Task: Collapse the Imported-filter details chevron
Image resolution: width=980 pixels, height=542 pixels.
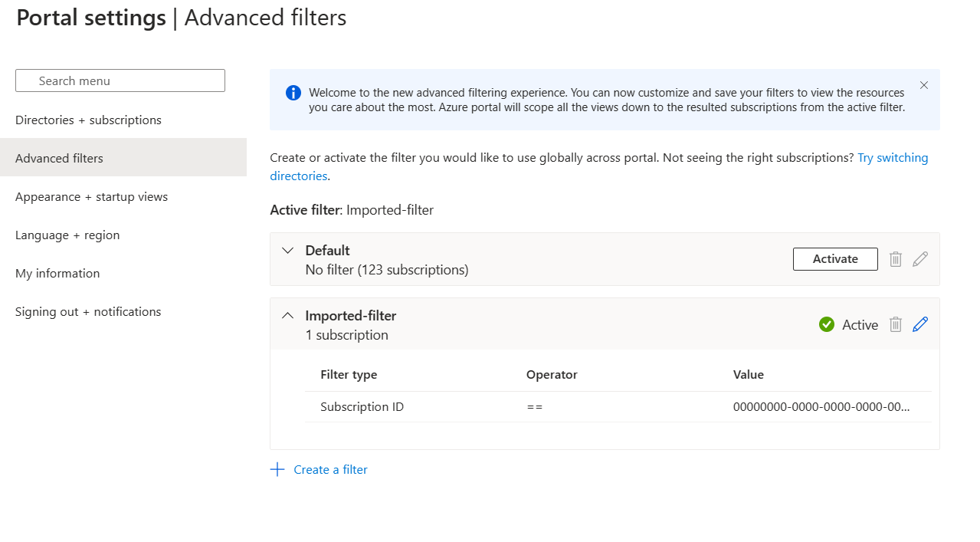Action: pyautogui.click(x=288, y=315)
